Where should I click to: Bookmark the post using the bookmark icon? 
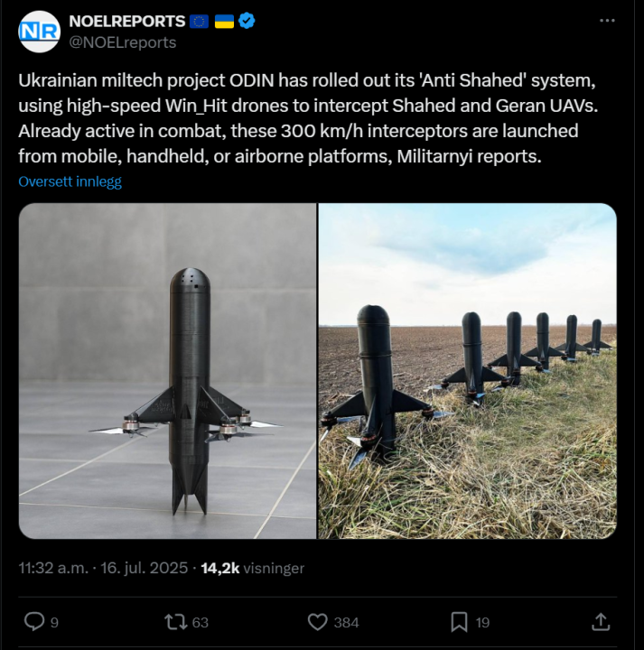459,621
